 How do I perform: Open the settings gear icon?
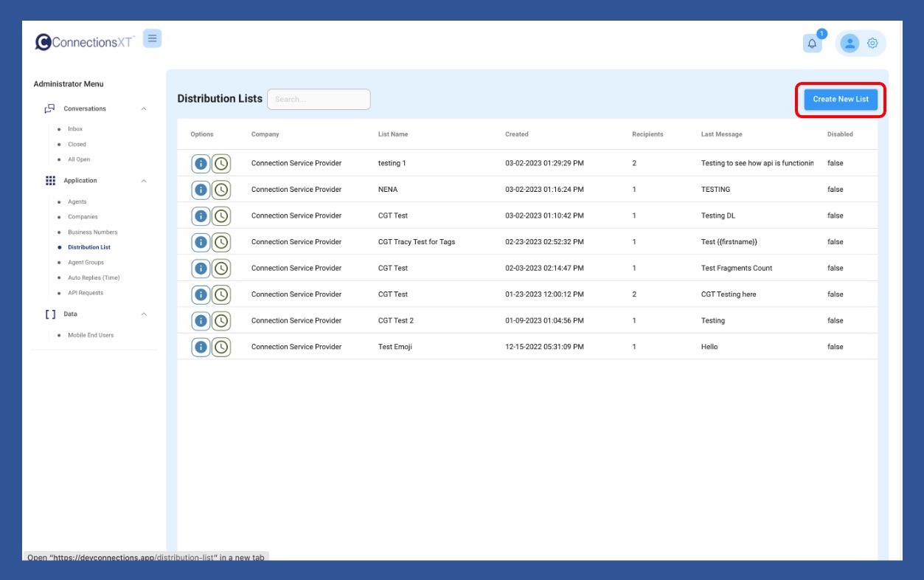pos(872,44)
